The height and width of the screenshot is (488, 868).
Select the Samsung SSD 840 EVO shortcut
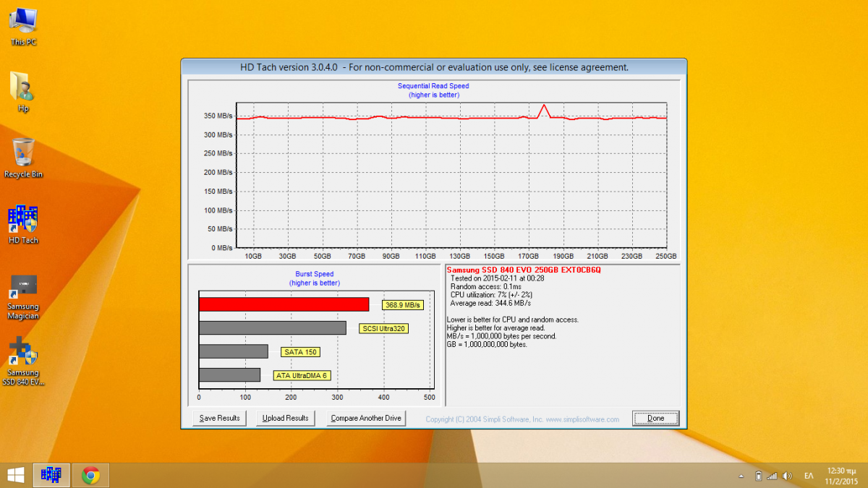click(23, 361)
